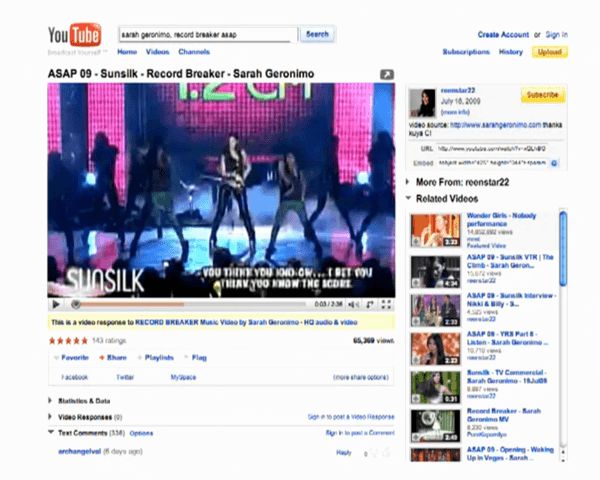The height and width of the screenshot is (480, 600).
Task: Click Sign in to post a Video Response
Action: point(351,417)
